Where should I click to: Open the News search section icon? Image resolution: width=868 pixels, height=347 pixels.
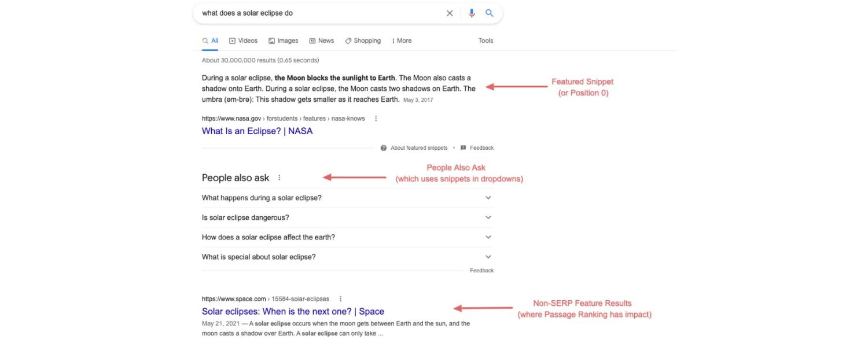[x=314, y=40]
